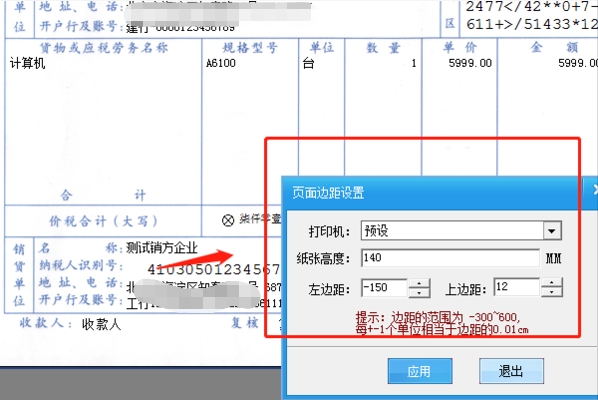The width and height of the screenshot is (598, 400).
Task: Click the 规格型号 column header
Action: [x=250, y=48]
